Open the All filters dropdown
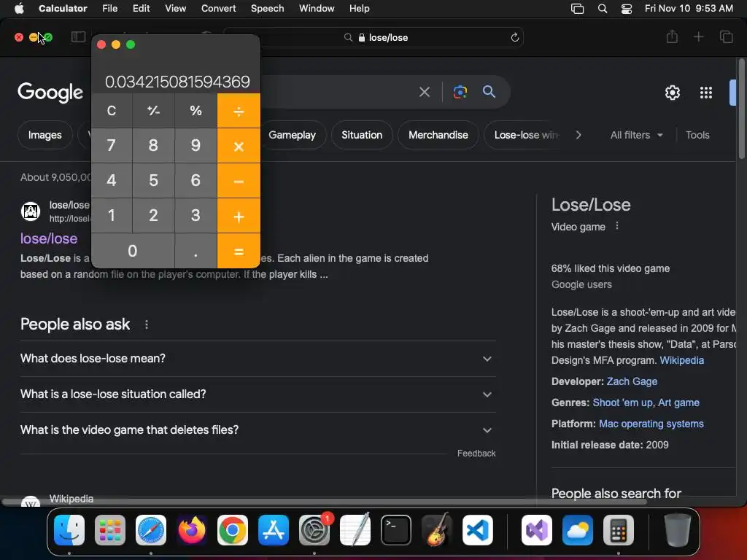This screenshot has width=747, height=560. (x=636, y=135)
